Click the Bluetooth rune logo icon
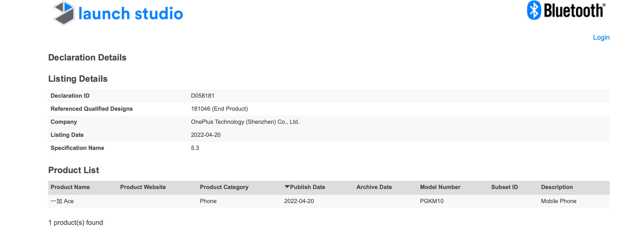The height and width of the screenshot is (249, 644). tap(534, 10)
